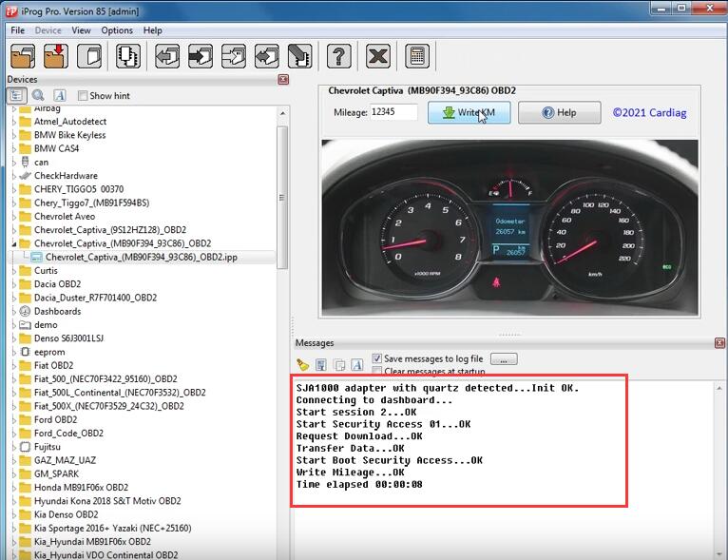Click the write chip black right-arrow icon
Viewport: 728px width, 560px height.
pos(201,56)
